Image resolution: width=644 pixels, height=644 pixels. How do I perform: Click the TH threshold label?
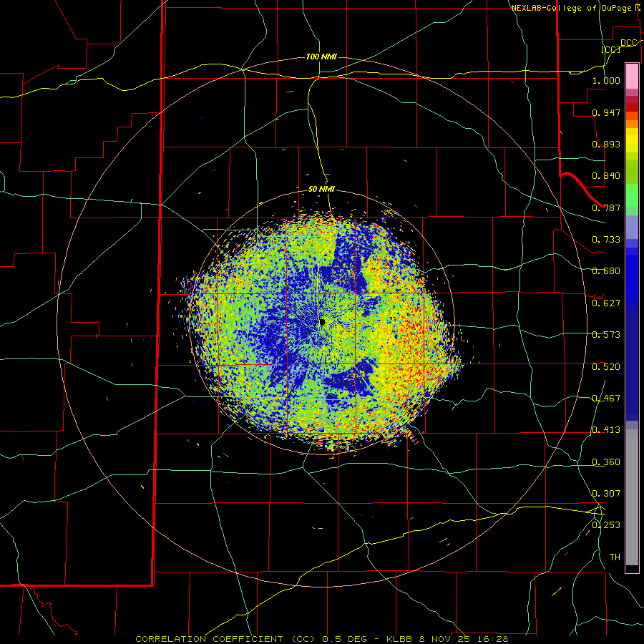point(615,557)
